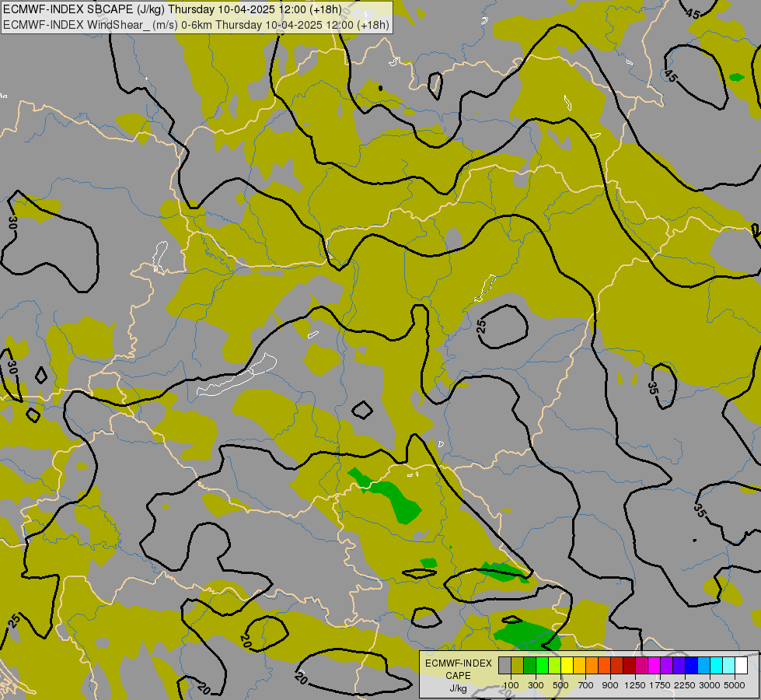Click the SBCAPE title line in header
The image size is (761, 700).
pyautogui.click(x=173, y=9)
